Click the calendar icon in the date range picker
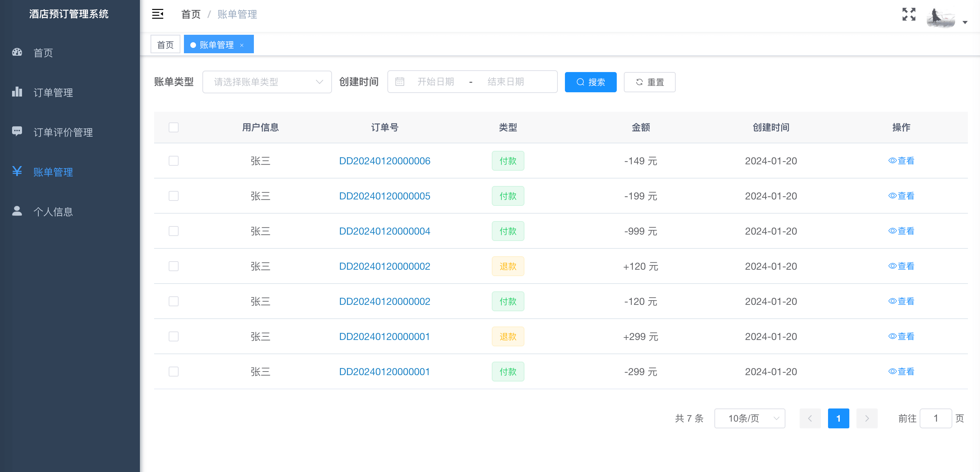Image resolution: width=980 pixels, height=472 pixels. coord(399,81)
